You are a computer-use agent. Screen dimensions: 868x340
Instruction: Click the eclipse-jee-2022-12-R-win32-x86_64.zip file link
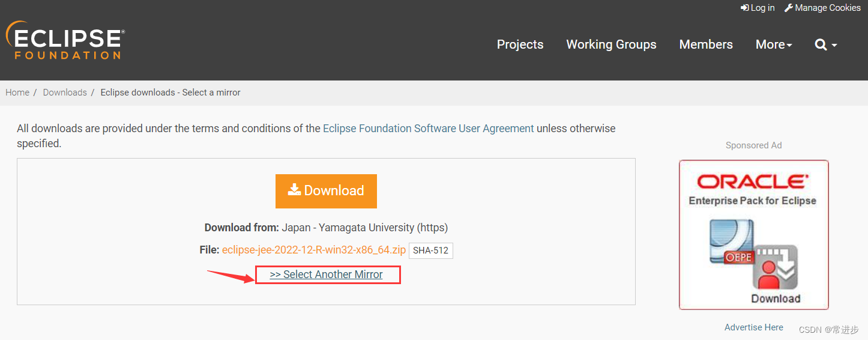313,250
